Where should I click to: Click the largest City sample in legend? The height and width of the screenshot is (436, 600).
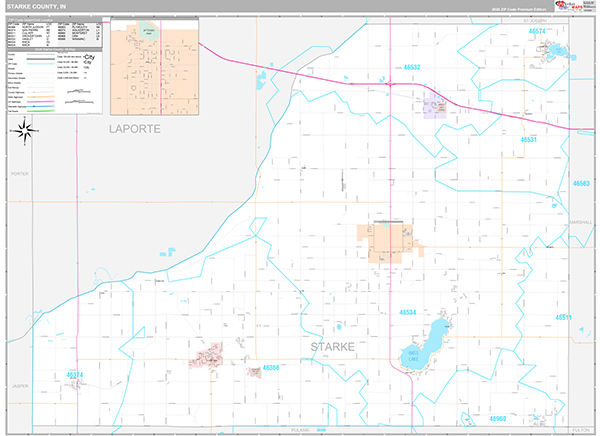[x=89, y=57]
